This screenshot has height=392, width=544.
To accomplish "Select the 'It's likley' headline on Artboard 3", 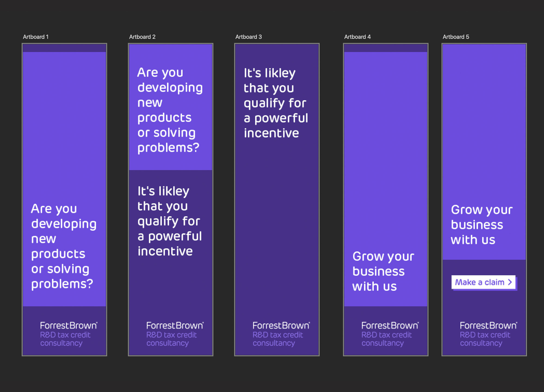I will click(x=275, y=103).
